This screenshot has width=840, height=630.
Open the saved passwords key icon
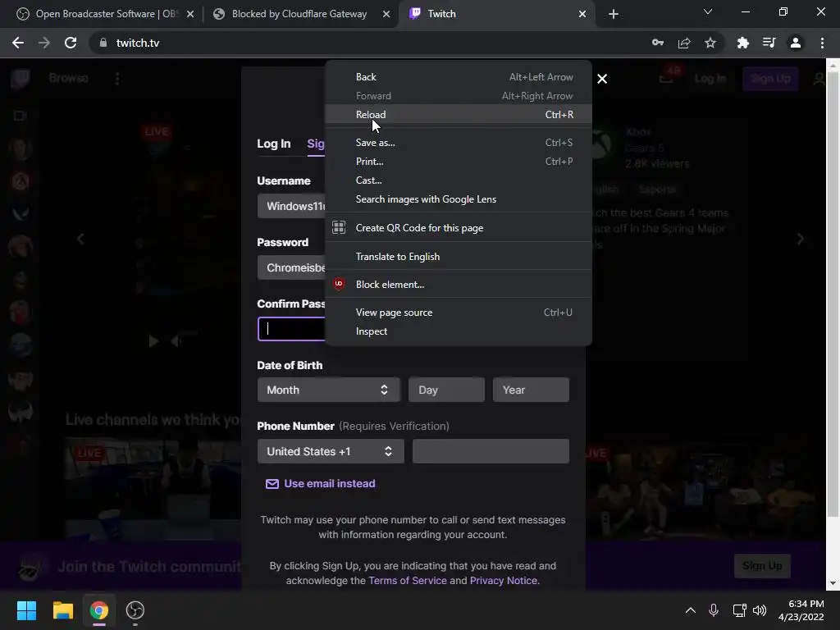657,43
